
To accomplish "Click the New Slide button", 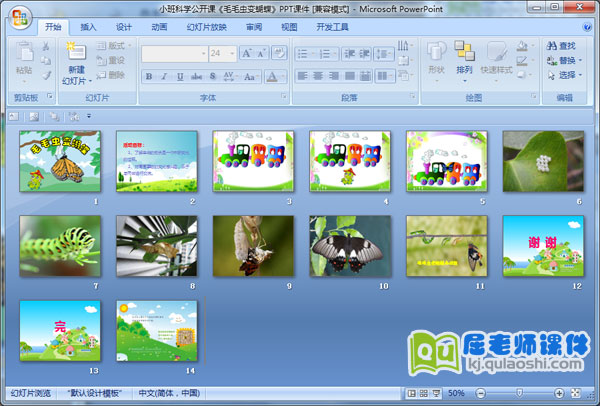I will click(76, 62).
